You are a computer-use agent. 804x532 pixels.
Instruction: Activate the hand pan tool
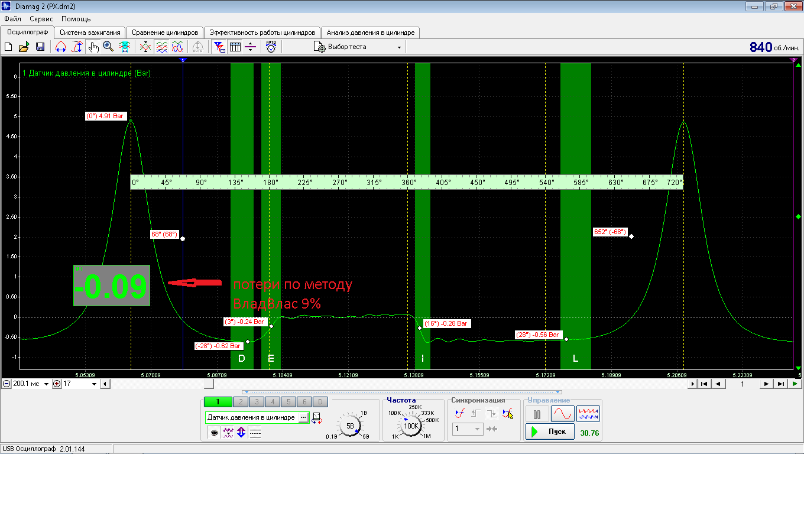tap(93, 47)
